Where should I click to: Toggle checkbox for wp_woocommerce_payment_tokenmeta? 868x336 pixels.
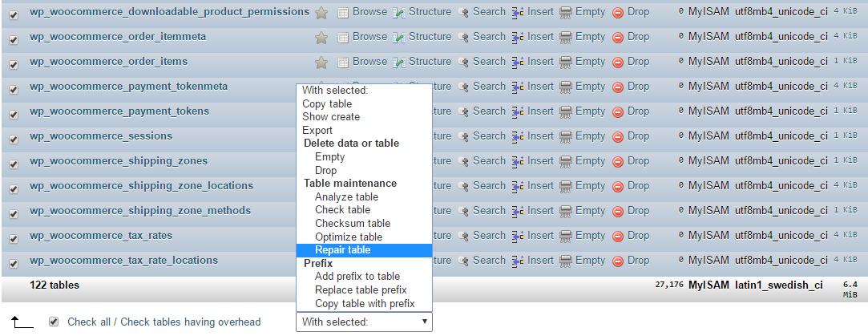[x=14, y=90]
